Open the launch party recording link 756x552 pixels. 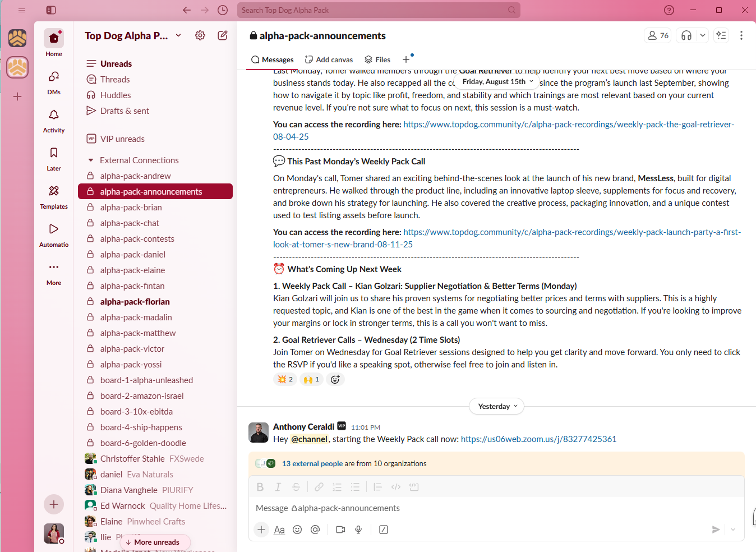pyautogui.click(x=507, y=238)
